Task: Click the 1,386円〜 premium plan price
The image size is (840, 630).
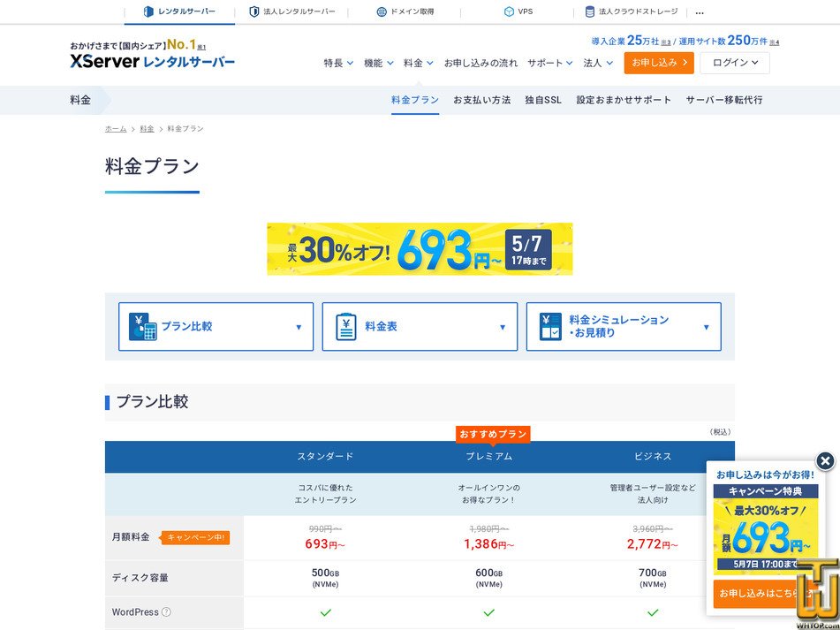Action: pos(488,544)
